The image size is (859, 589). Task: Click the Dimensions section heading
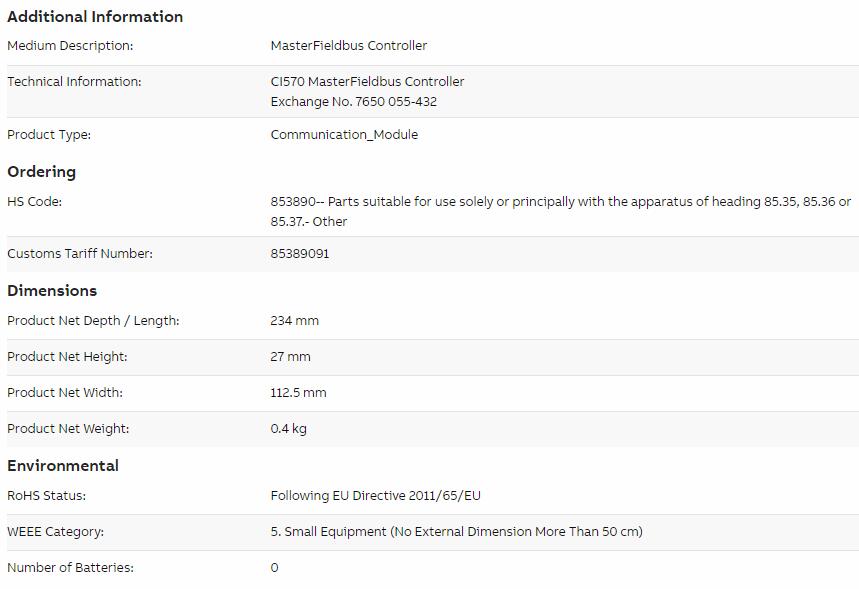[52, 290]
